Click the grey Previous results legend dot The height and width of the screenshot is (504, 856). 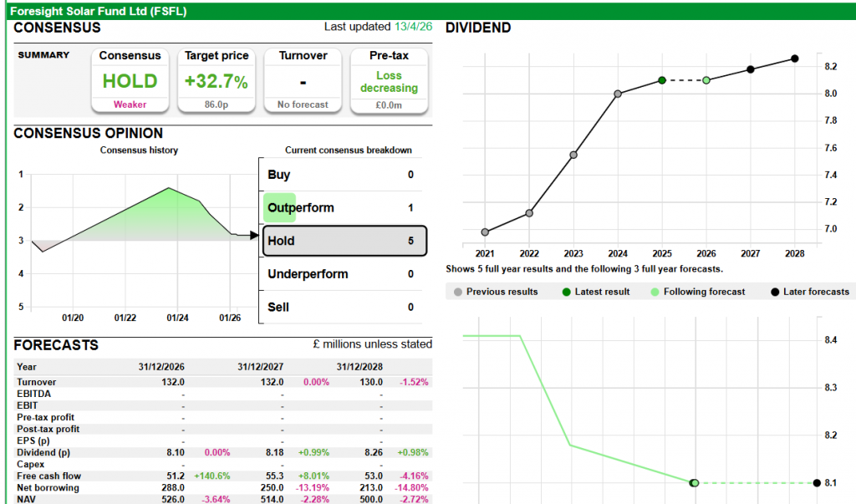click(x=456, y=292)
